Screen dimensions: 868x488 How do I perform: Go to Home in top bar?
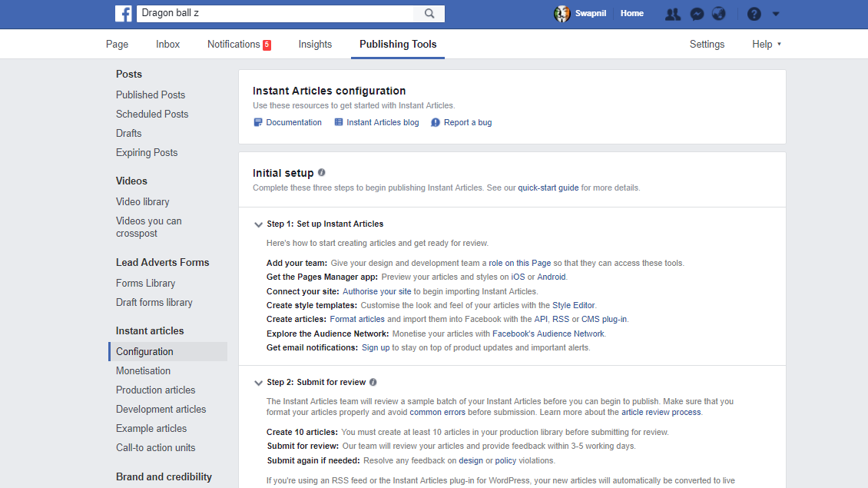pos(631,13)
